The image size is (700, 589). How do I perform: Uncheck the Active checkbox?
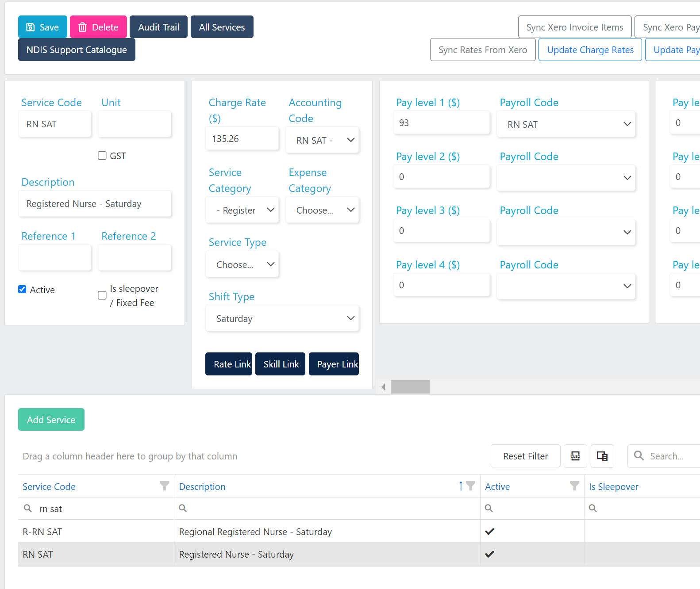(22, 289)
